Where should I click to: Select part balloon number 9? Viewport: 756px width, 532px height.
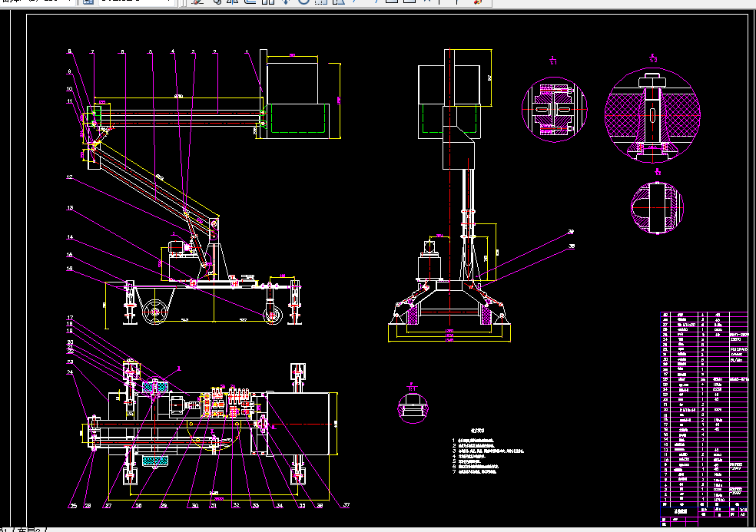coord(69,71)
